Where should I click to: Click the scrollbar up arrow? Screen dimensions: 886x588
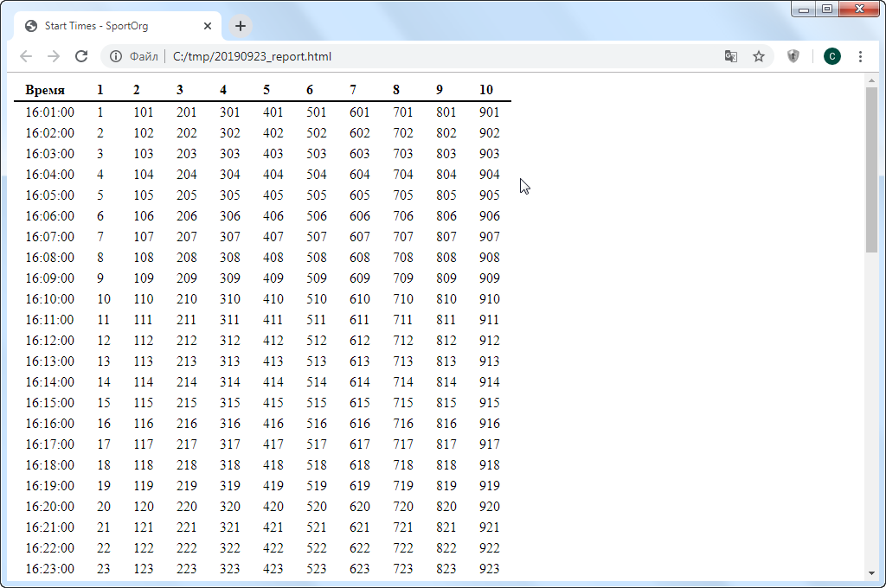pos(871,80)
